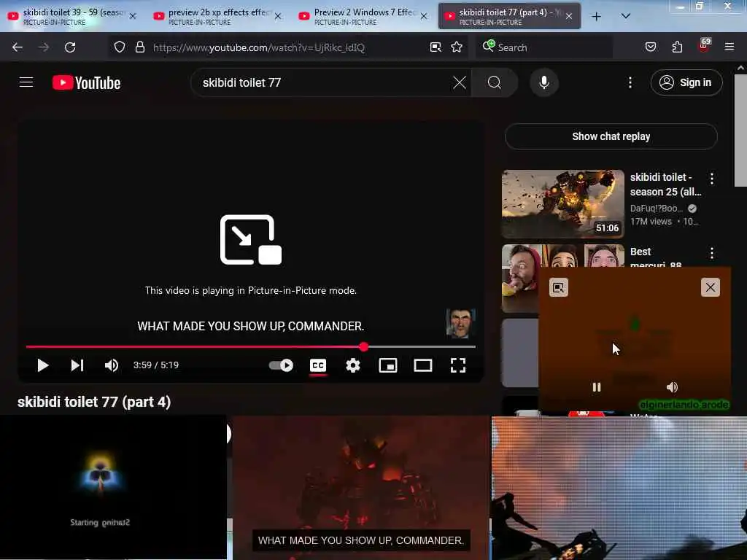The width and height of the screenshot is (747, 560).
Task: Switch to the miniplayer
Action: (x=388, y=365)
